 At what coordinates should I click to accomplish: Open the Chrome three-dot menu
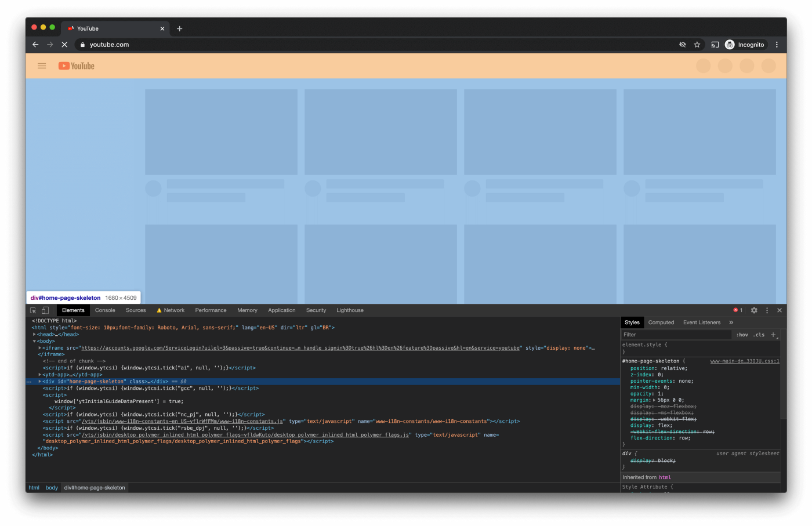(x=777, y=45)
